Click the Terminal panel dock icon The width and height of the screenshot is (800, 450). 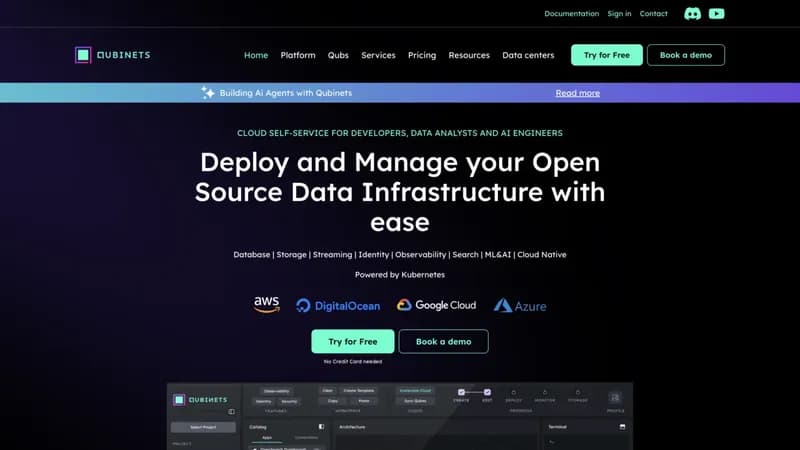tap(622, 427)
